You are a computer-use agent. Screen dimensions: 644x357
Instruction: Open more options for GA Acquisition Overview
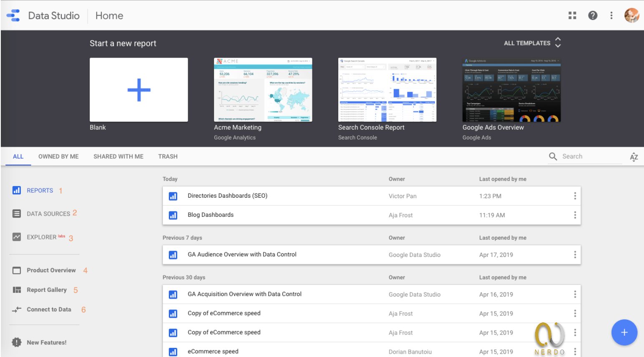(x=575, y=294)
